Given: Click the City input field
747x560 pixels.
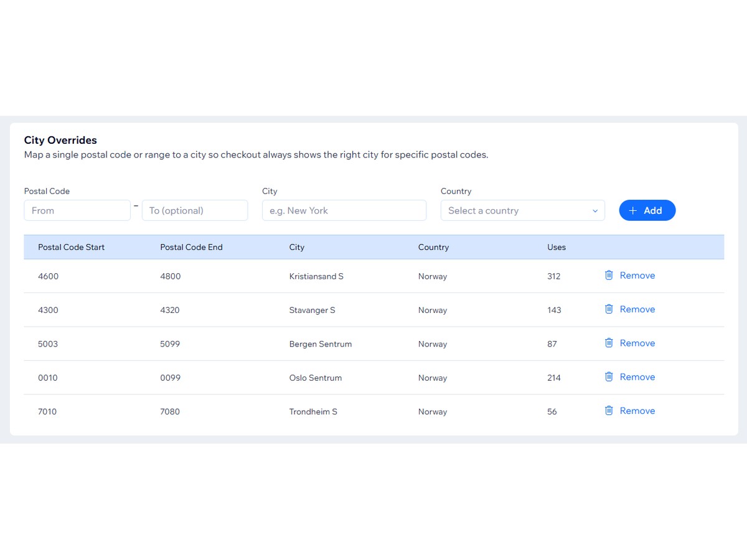Looking at the screenshot, I should 344,211.
